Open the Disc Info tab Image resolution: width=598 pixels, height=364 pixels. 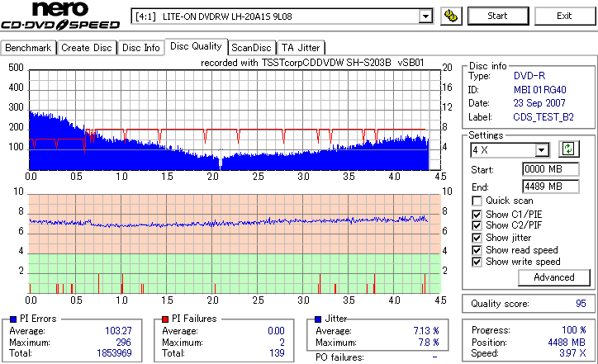pos(140,48)
